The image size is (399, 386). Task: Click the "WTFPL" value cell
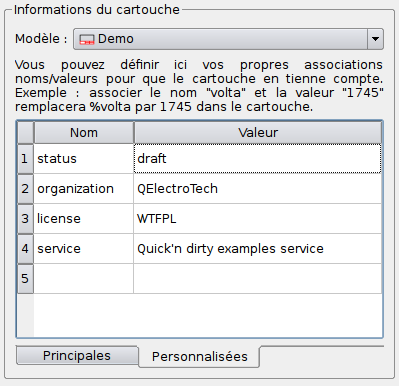(x=258, y=219)
